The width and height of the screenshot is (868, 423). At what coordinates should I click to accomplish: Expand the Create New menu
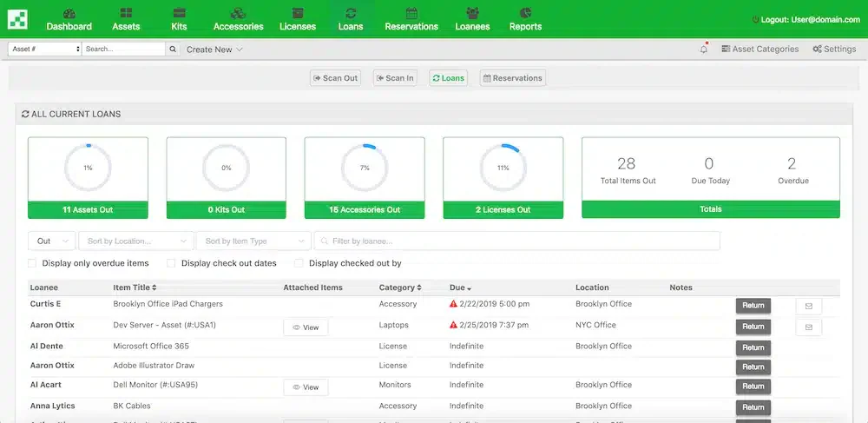tap(214, 50)
